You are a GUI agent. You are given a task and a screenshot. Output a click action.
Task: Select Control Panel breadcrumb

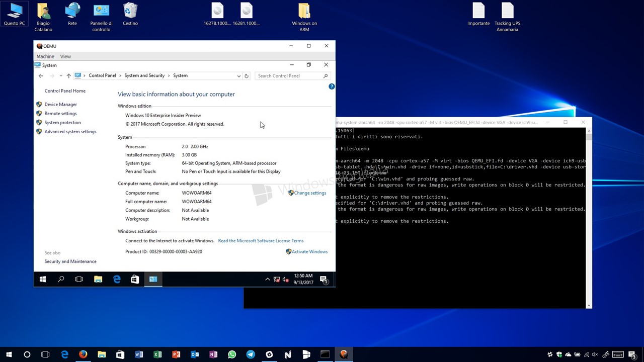(102, 76)
